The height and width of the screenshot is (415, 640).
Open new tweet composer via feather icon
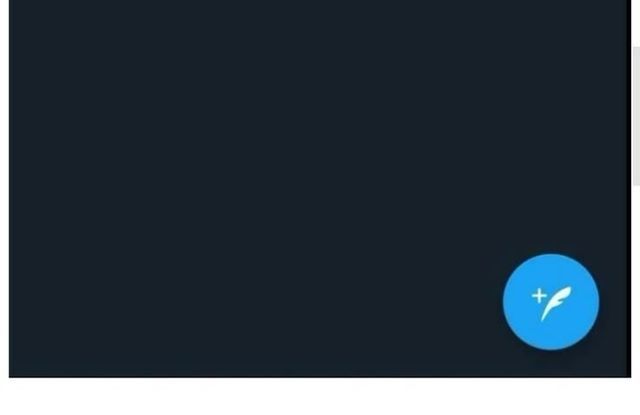[x=551, y=302]
